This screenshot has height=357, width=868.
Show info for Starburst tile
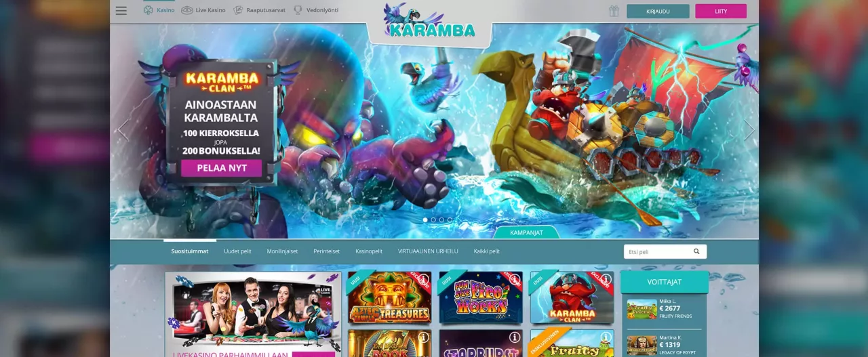click(x=515, y=337)
